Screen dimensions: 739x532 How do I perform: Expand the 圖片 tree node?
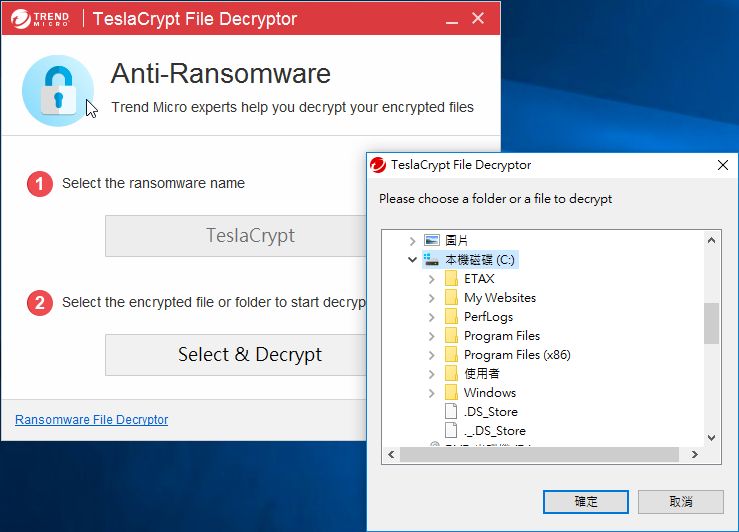[412, 241]
